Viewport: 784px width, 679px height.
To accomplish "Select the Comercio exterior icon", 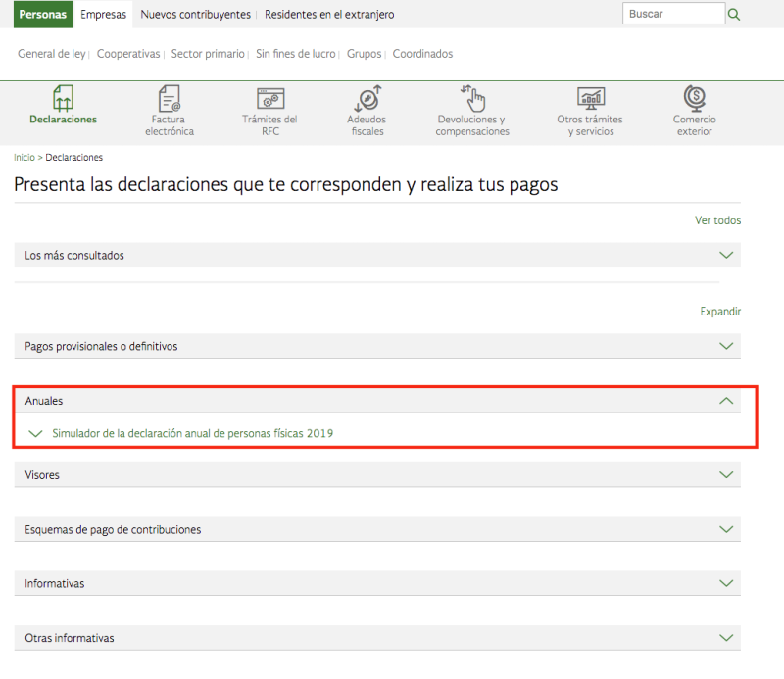I will (x=695, y=98).
